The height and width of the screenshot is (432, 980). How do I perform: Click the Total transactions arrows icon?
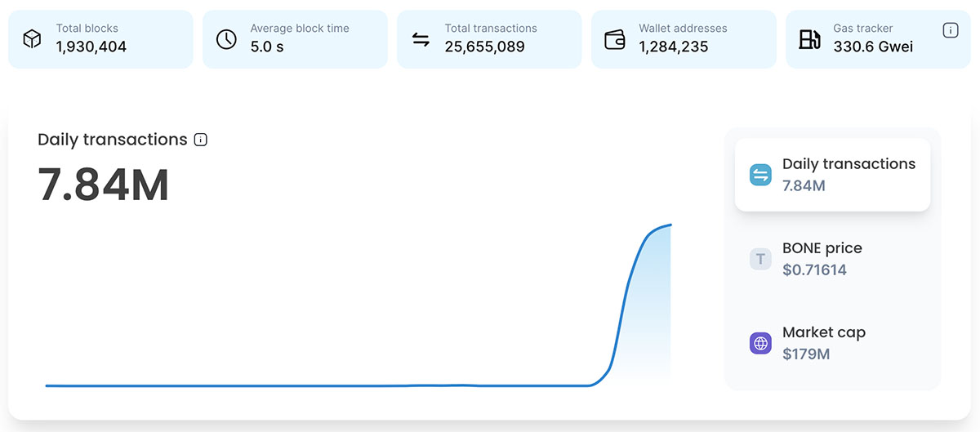click(x=421, y=39)
